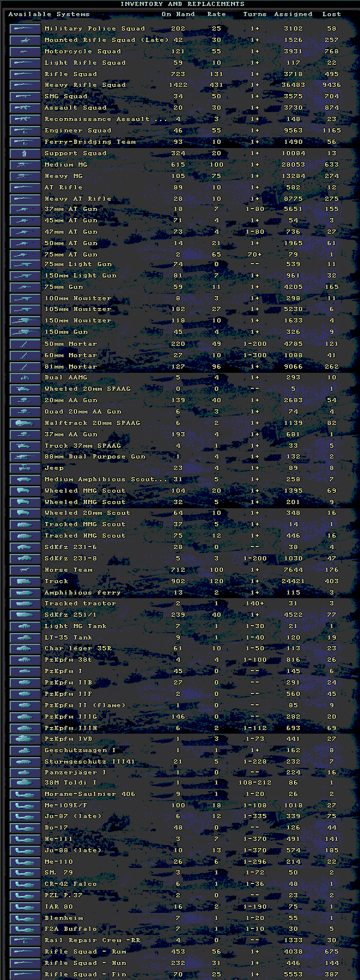Select the PzKpfw II (flame) label

click(85, 705)
